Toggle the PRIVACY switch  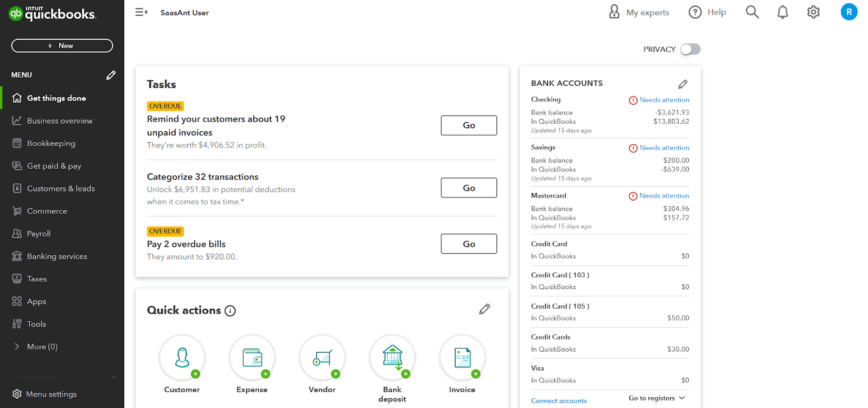pyautogui.click(x=691, y=49)
